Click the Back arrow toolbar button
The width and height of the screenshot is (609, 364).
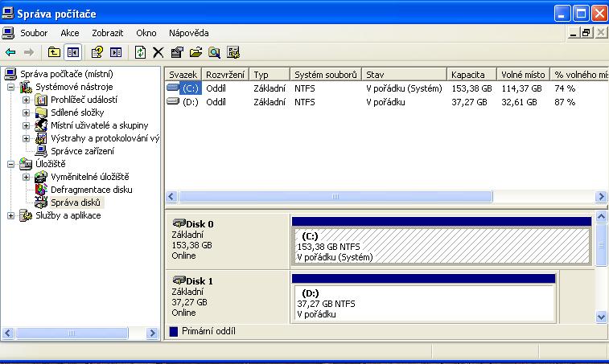click(10, 52)
